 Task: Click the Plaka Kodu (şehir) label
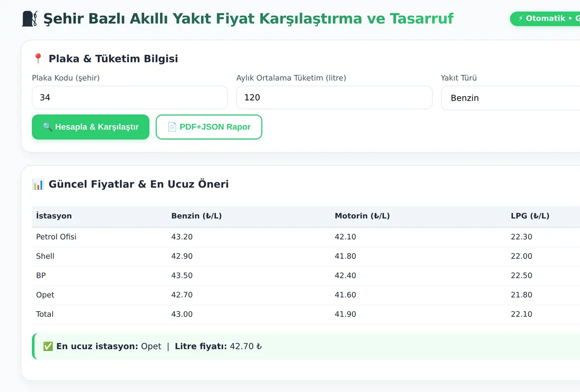[x=66, y=78]
